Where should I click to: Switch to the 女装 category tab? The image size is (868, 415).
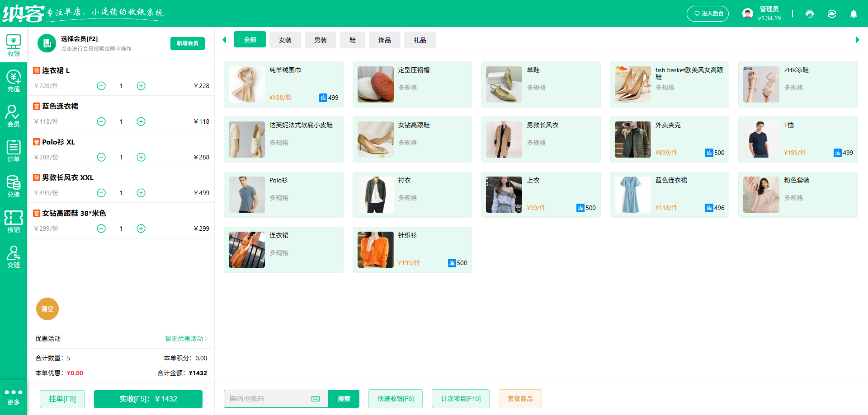(x=285, y=40)
